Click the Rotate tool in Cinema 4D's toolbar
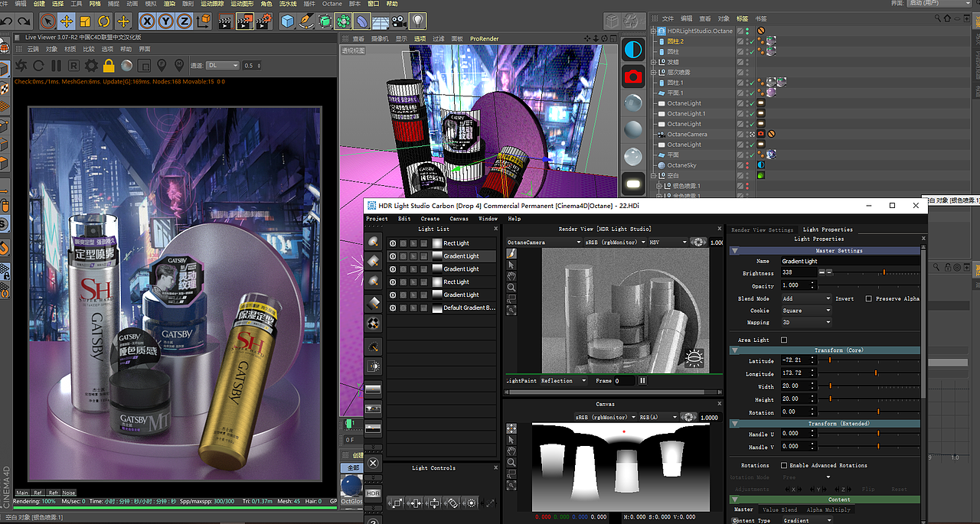This screenshot has height=524, width=980. click(x=103, y=21)
